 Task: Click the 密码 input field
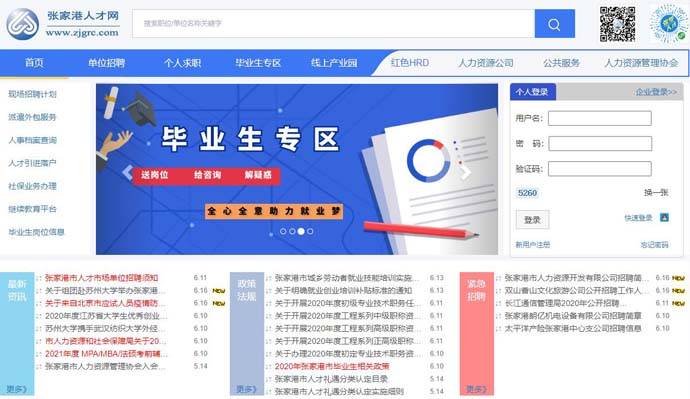click(600, 143)
